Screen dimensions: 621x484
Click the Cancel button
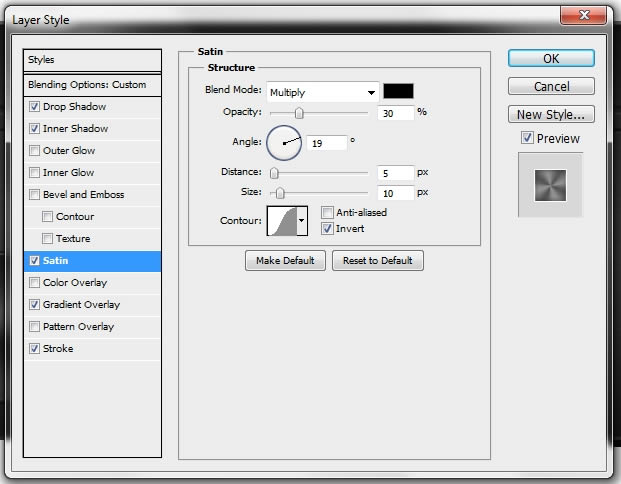551,86
